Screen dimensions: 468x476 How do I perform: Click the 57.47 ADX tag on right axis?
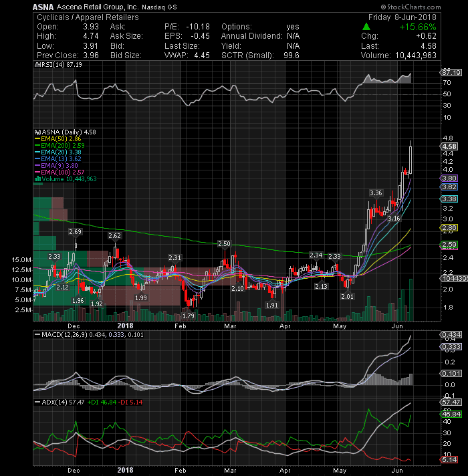[451, 402]
